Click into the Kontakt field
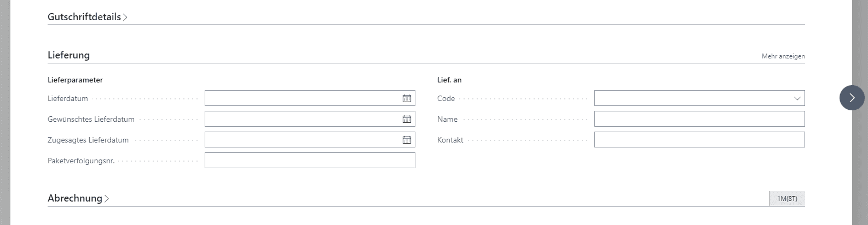This screenshot has width=868, height=225. 699,140
